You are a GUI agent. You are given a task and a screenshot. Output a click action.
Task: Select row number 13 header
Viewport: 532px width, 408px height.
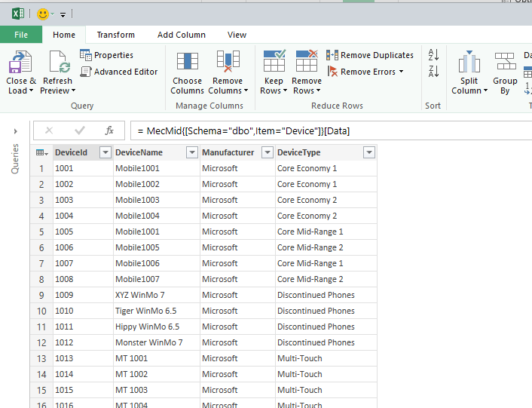41,358
